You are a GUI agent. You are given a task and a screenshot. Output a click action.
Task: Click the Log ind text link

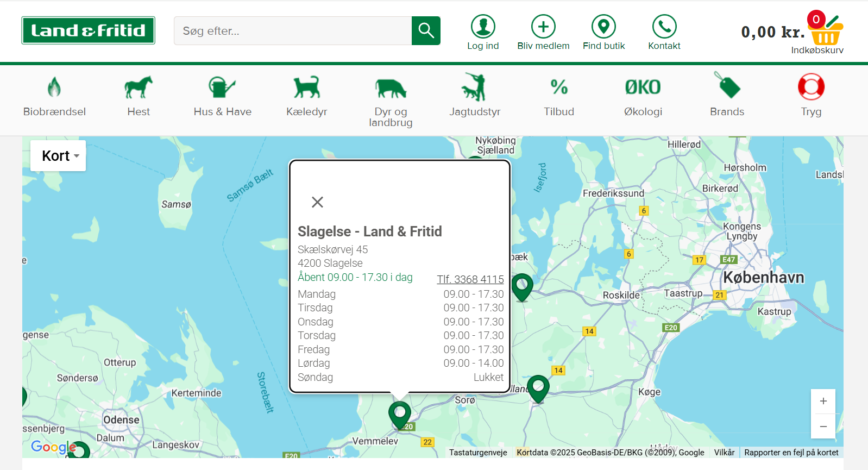483,46
